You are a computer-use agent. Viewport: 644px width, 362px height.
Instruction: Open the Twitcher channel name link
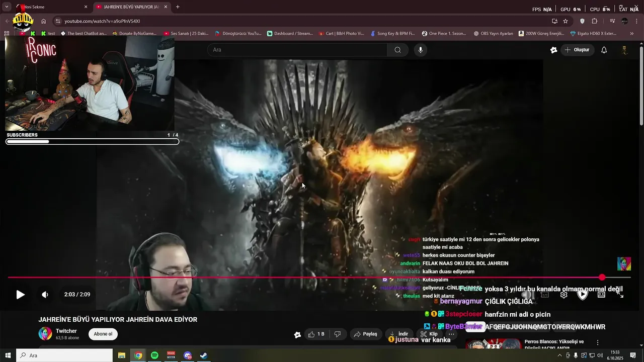pyautogui.click(x=66, y=331)
